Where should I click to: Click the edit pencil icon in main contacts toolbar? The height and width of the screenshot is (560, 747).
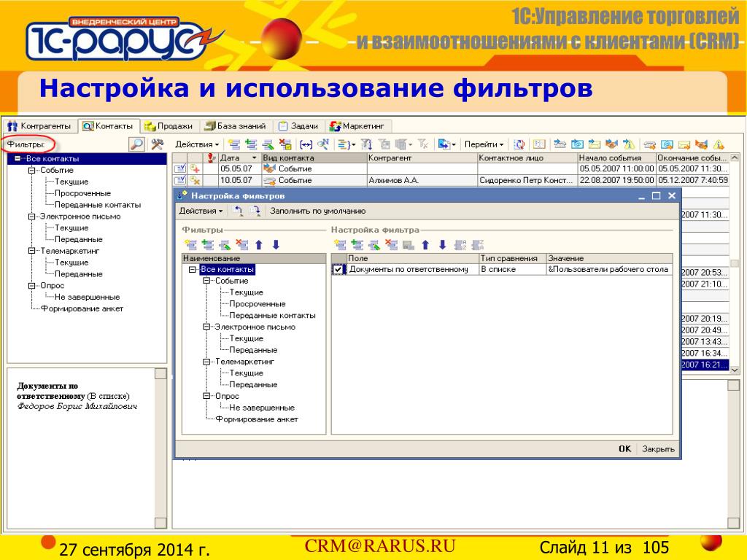click(x=268, y=144)
